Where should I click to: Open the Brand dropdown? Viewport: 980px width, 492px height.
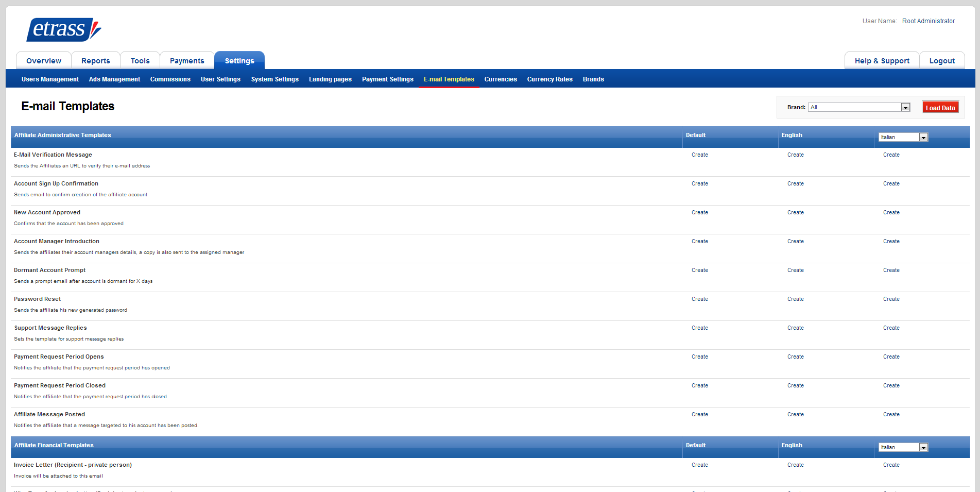(x=858, y=107)
